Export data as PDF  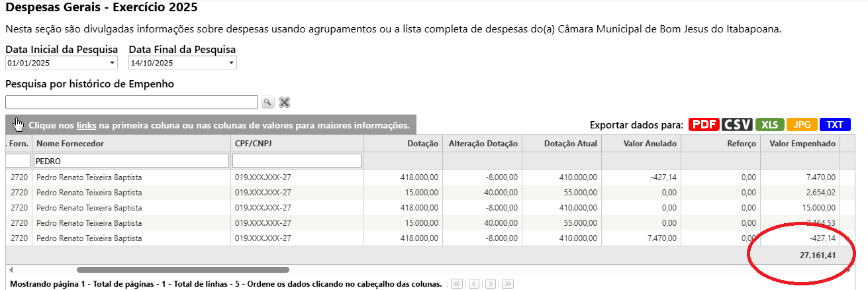[704, 124]
